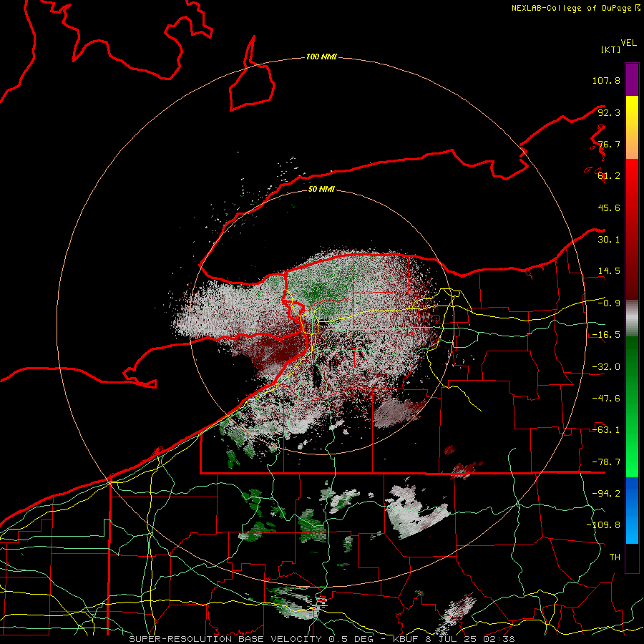644x644 pixels.
Task: Click the 61.2 velocity scale value
Action: click(609, 176)
